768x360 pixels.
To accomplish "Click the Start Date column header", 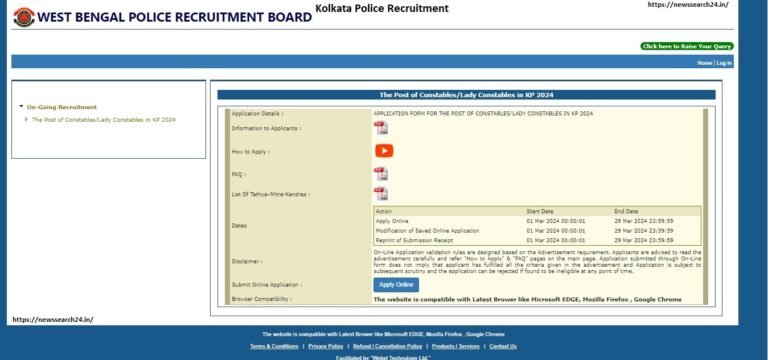I will point(540,212).
